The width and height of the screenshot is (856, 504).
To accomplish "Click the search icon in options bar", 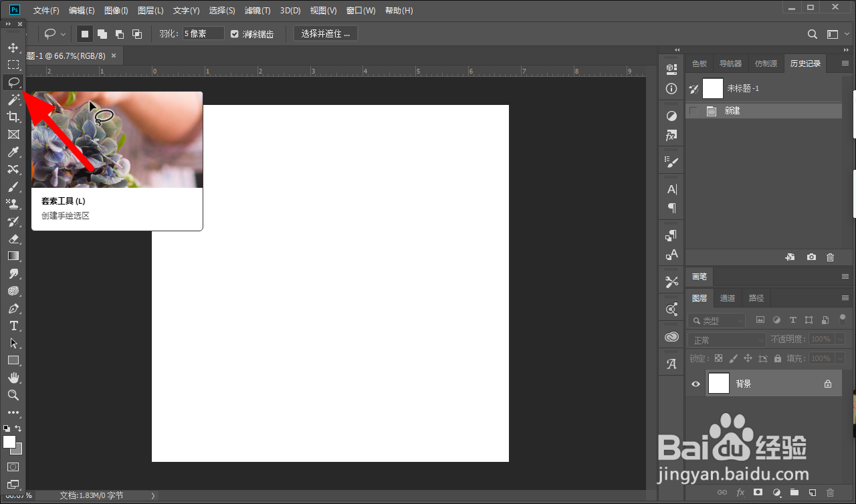I will point(813,34).
